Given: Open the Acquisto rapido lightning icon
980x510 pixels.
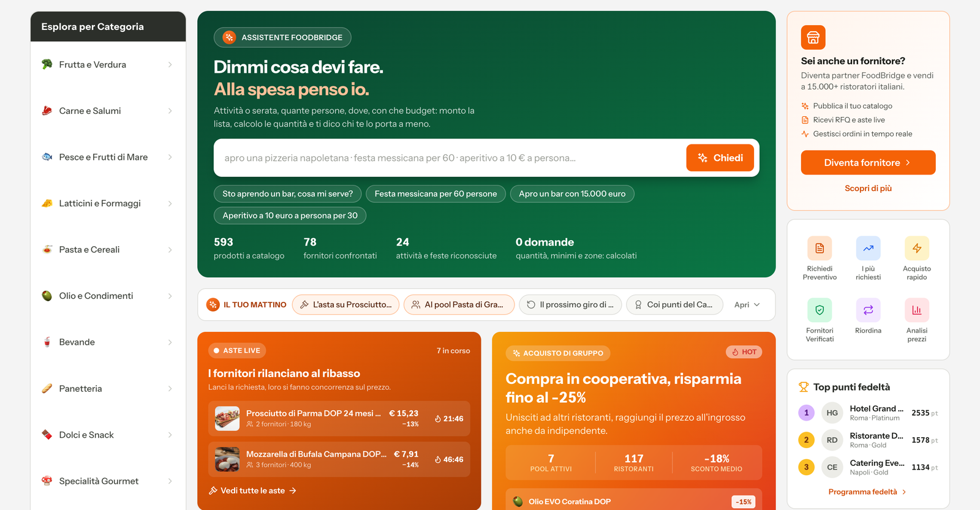Looking at the screenshot, I should [917, 249].
